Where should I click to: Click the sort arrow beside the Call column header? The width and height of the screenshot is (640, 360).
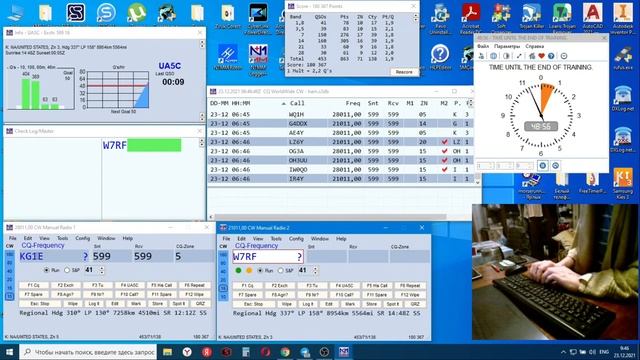point(284,104)
